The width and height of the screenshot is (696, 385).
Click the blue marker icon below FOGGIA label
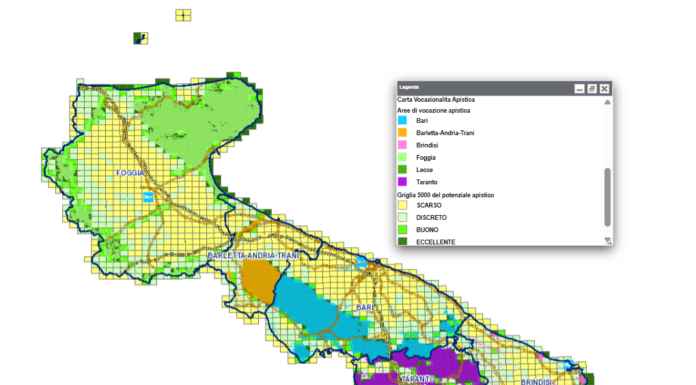(148, 197)
